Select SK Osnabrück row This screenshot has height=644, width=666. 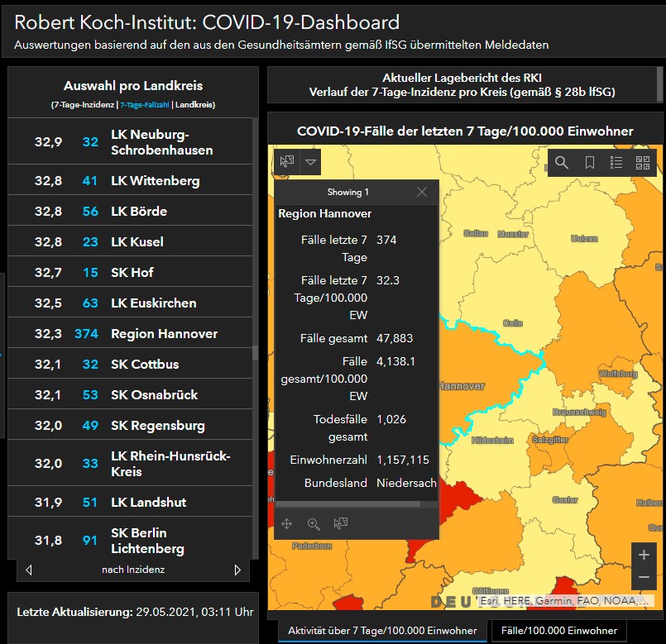(x=130, y=394)
